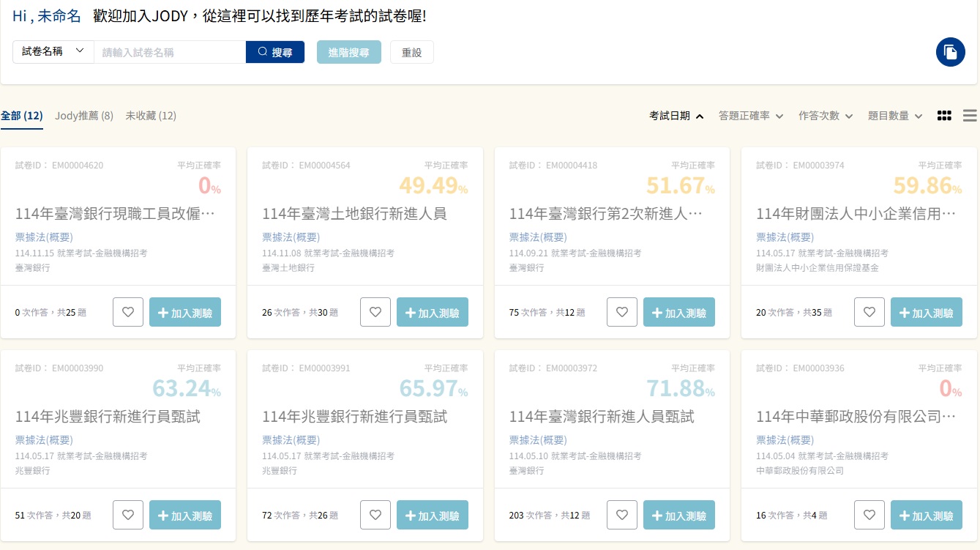Click heart icon on exam EM00003972
The image size is (980, 550).
(x=622, y=515)
